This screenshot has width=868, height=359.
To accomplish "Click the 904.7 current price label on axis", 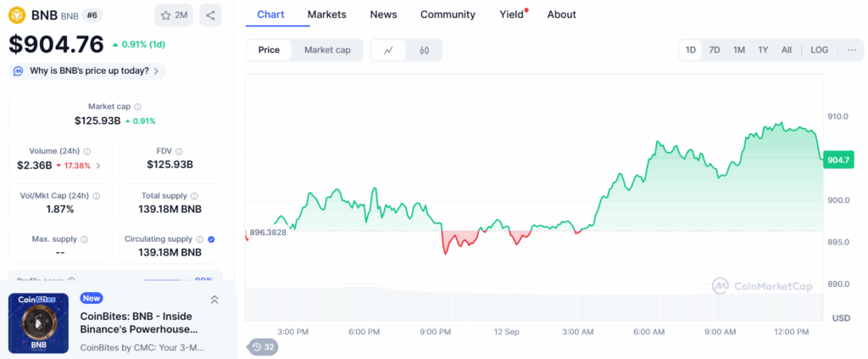I will (x=837, y=160).
